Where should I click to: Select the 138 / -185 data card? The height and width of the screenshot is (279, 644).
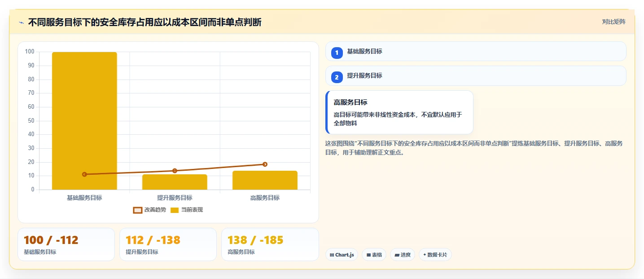pos(270,244)
